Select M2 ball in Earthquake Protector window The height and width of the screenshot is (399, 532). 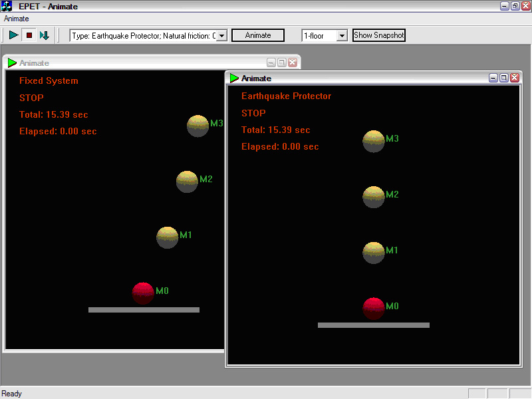click(374, 197)
